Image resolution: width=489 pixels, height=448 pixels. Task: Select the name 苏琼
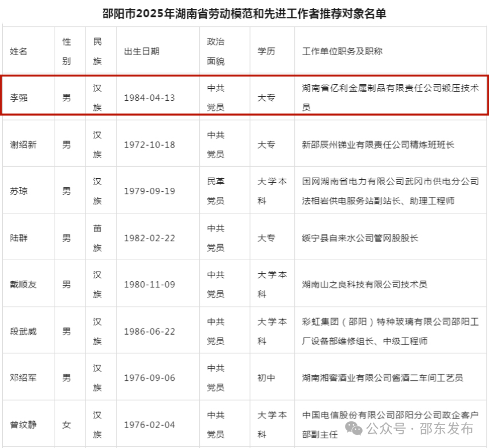tap(19, 191)
